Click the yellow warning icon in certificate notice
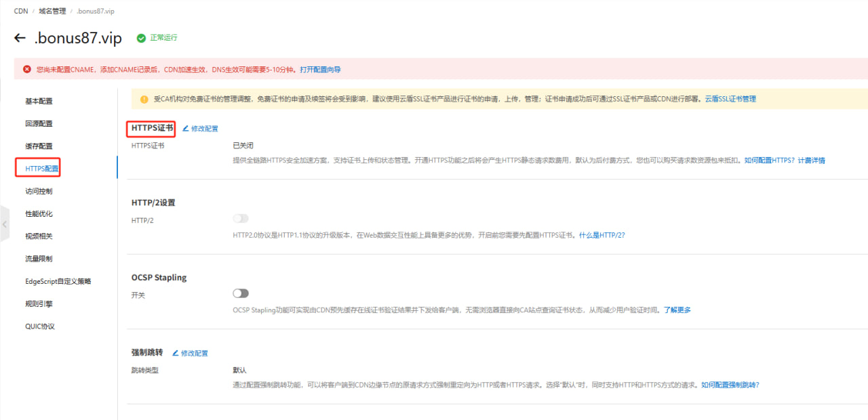 [144, 99]
